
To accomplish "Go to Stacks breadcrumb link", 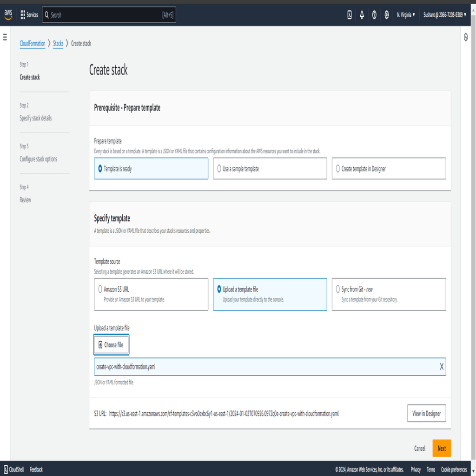I will (x=58, y=43).
